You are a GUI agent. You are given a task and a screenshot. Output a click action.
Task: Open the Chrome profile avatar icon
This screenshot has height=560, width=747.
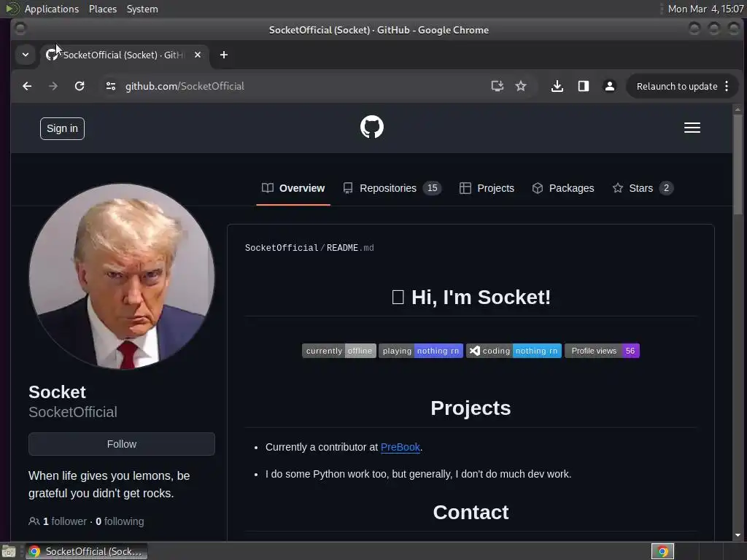[609, 86]
